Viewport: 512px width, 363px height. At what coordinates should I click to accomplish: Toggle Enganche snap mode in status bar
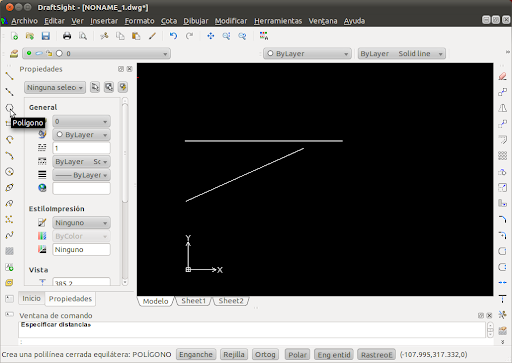[x=196, y=355]
